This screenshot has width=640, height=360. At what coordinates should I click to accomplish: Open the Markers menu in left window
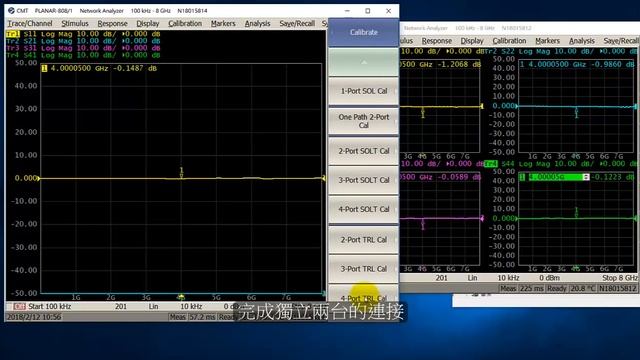tap(223, 24)
